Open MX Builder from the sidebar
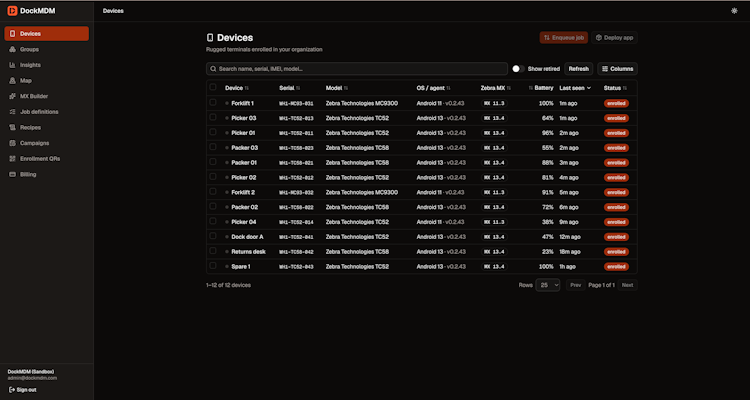 click(x=46, y=96)
